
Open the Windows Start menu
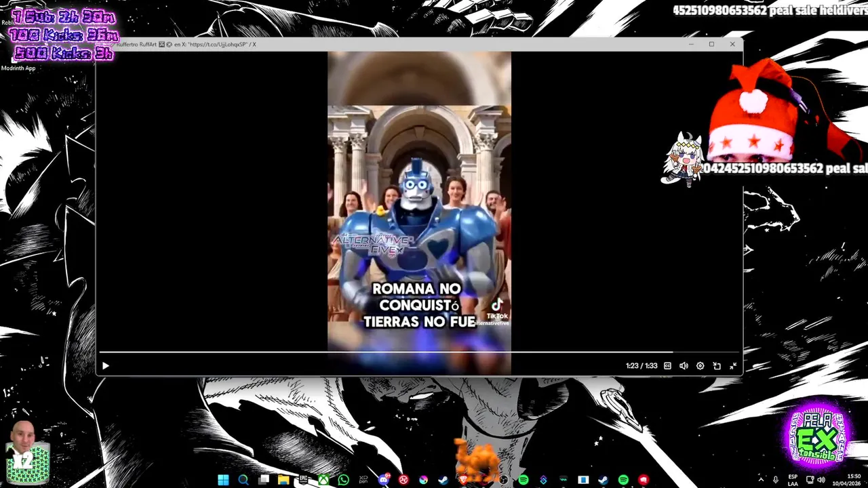(223, 480)
